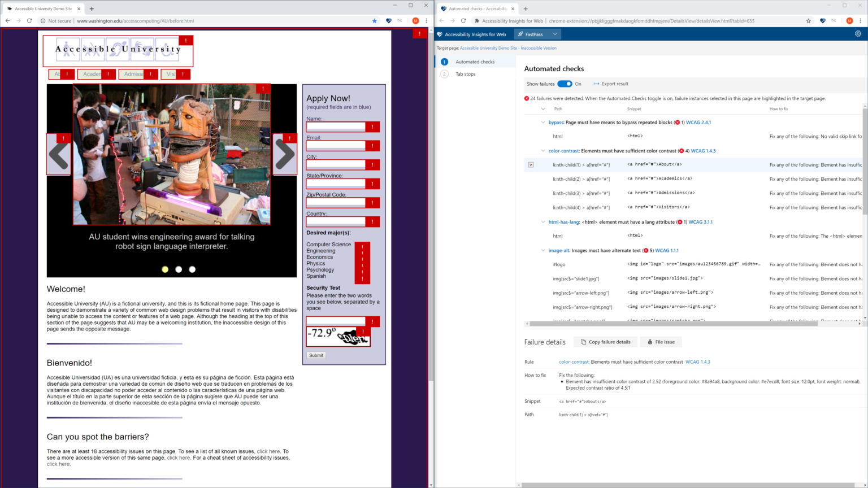Select the third slide indicator dot
868x488 pixels.
(192, 269)
